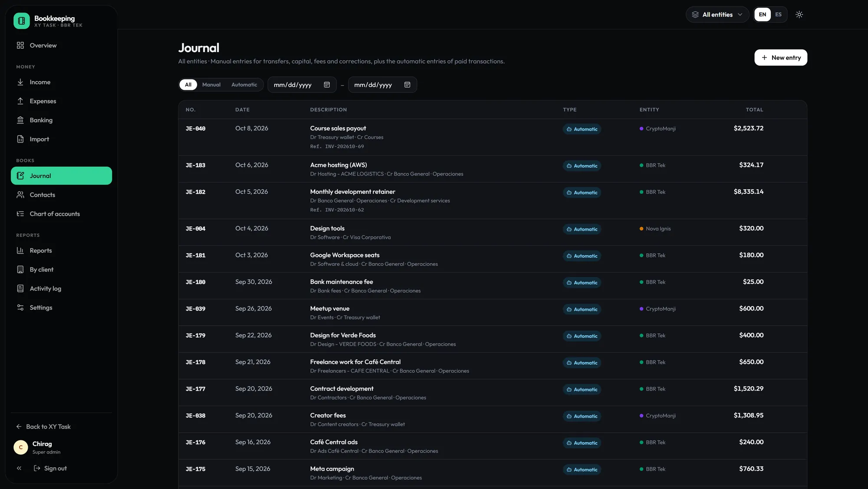Open the Import file icon

(20, 139)
